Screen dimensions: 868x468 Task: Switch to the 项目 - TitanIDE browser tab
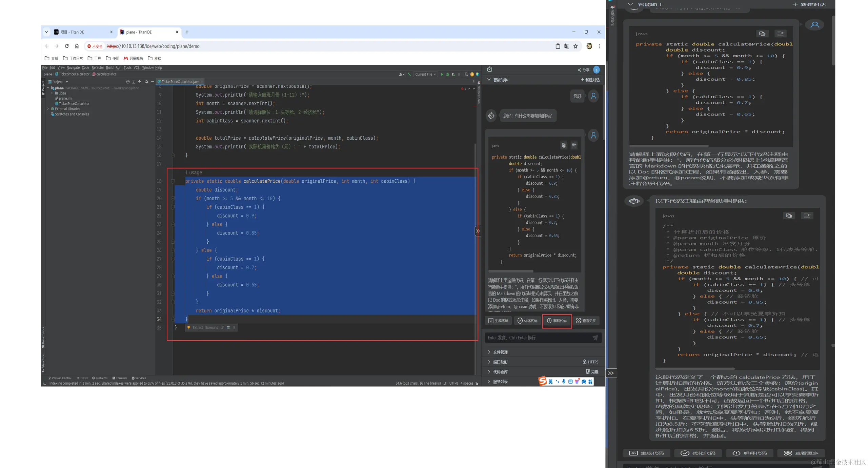pyautogui.click(x=83, y=32)
